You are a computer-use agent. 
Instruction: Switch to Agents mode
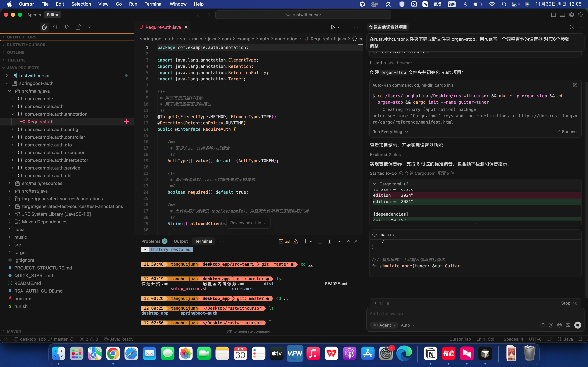(x=34, y=15)
